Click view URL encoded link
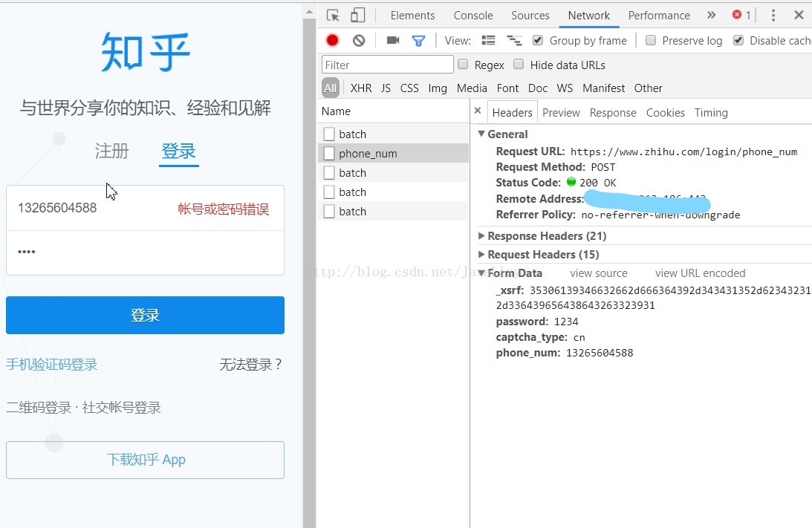The width and height of the screenshot is (812, 528). pos(700,273)
